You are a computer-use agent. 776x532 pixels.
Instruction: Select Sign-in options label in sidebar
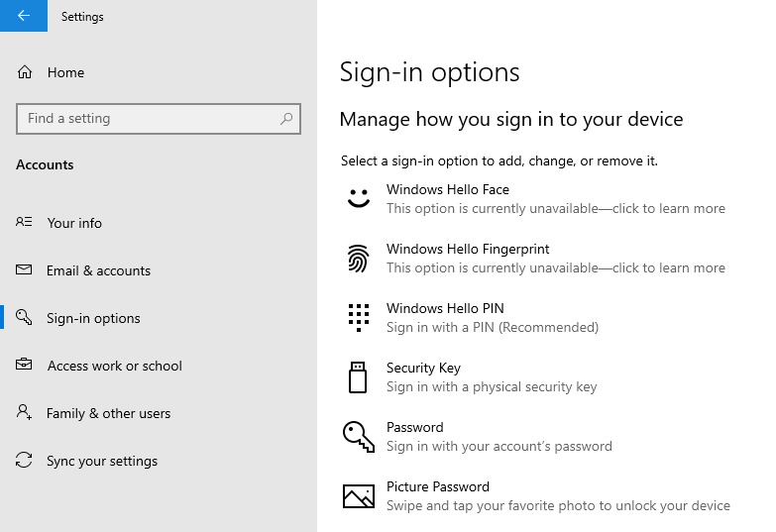click(x=93, y=318)
